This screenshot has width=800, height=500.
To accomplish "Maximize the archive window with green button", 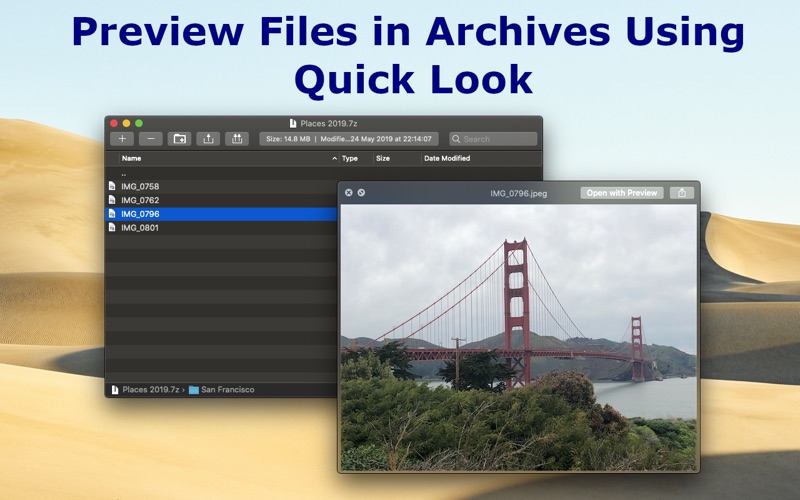I will tap(139, 123).
